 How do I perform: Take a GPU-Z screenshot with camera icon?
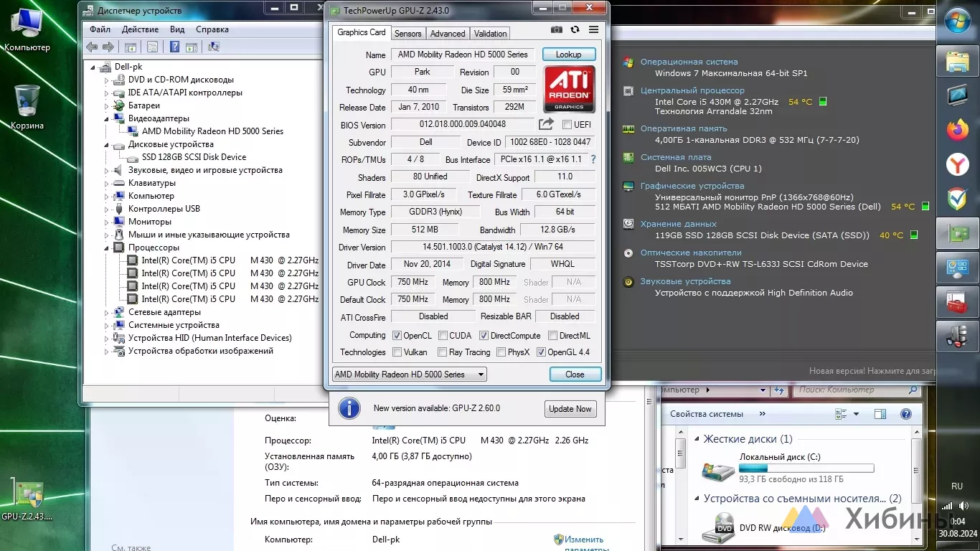[557, 29]
